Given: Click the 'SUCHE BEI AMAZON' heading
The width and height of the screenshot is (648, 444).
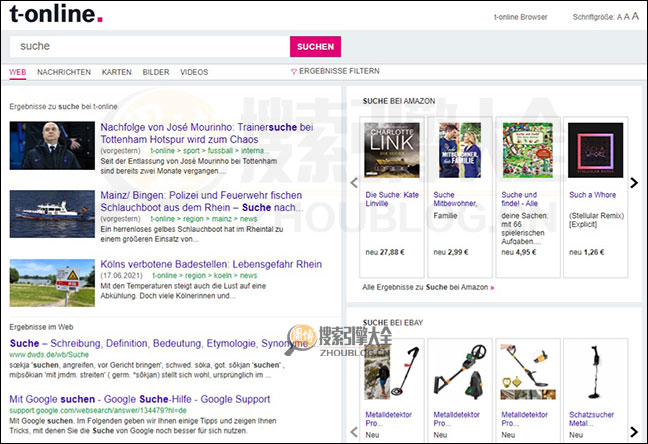Looking at the screenshot, I should [399, 101].
